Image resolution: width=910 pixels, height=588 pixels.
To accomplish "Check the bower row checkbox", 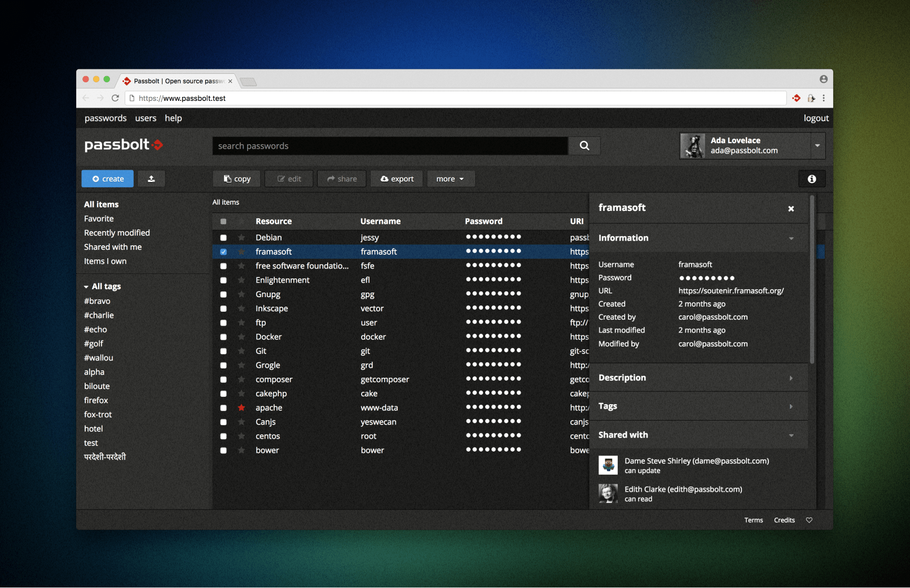I will coord(223,450).
